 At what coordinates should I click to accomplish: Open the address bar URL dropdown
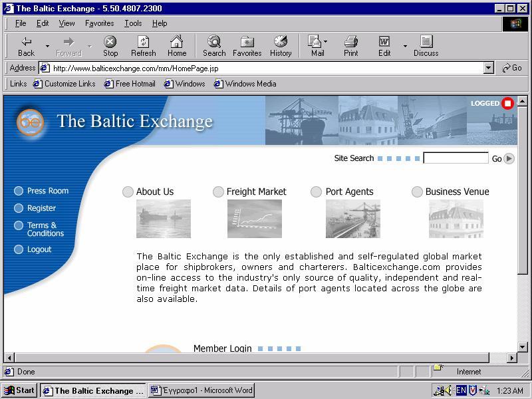(488, 68)
